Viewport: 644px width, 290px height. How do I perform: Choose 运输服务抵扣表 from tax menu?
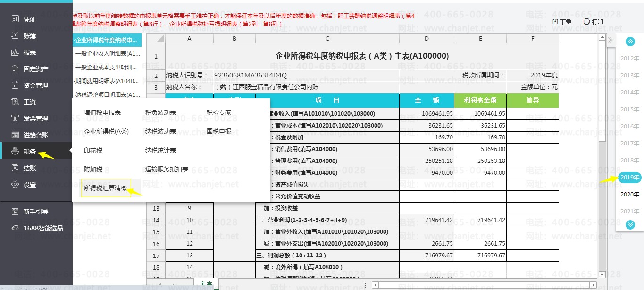[x=167, y=169]
